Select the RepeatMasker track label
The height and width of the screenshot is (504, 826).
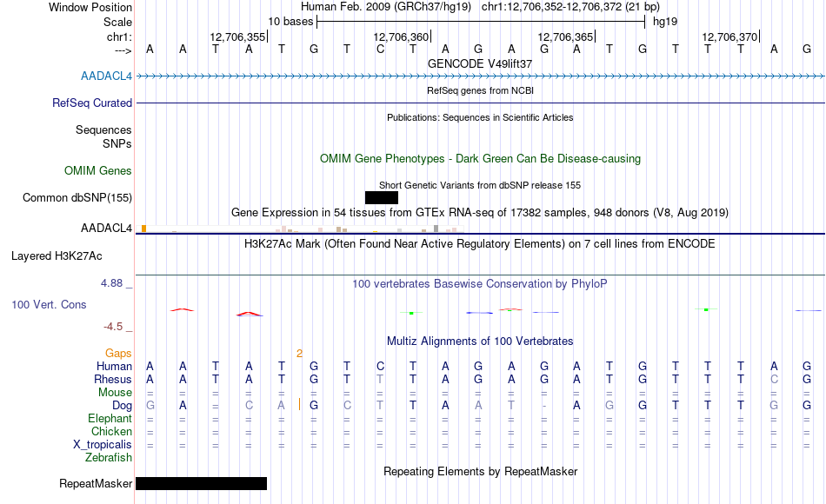[x=96, y=483]
